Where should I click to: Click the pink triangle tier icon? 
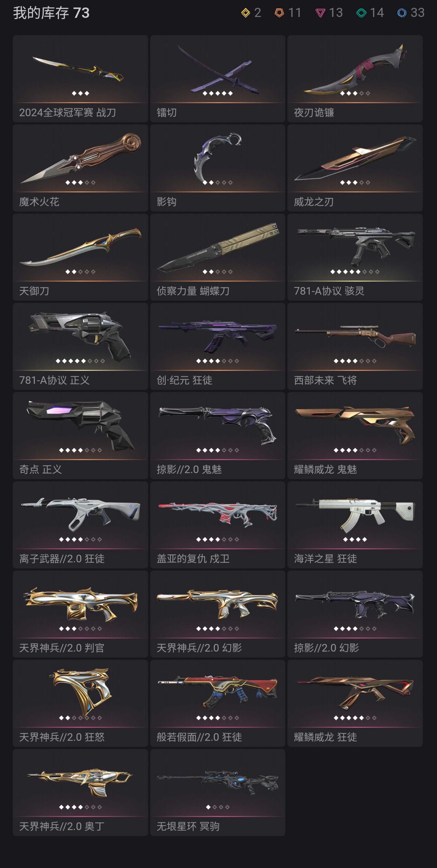pos(320,13)
